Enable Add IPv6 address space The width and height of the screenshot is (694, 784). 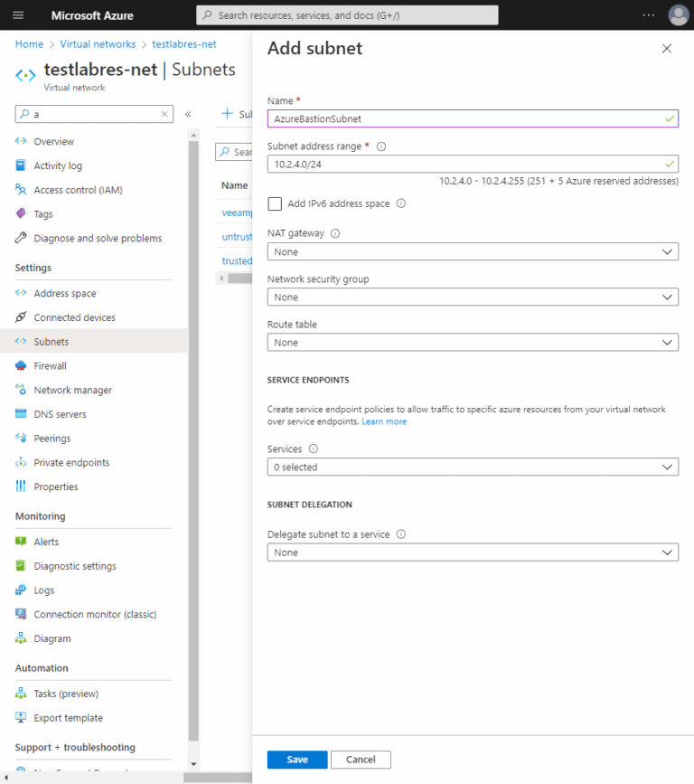point(275,203)
